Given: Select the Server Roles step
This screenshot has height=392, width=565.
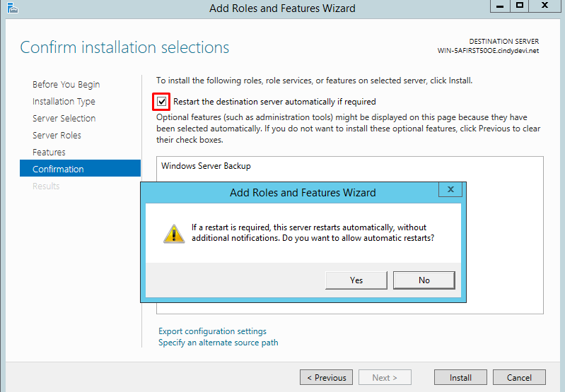Looking at the screenshot, I should pos(57,136).
